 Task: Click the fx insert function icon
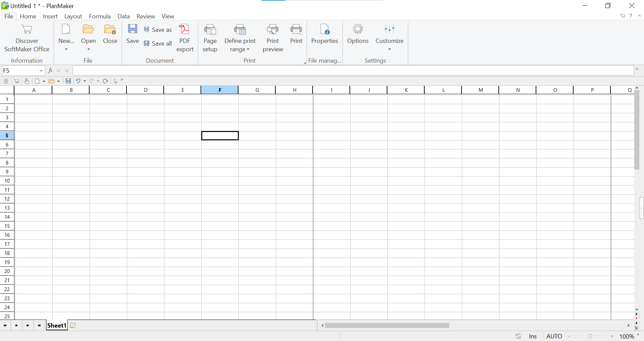tap(50, 70)
